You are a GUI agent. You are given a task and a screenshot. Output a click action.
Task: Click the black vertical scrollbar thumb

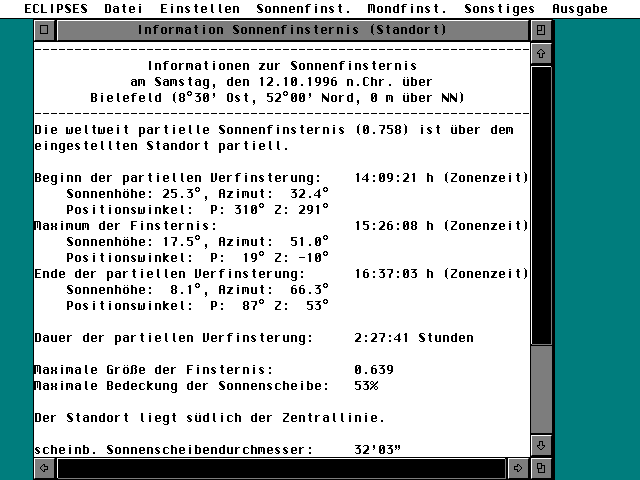[541, 205]
